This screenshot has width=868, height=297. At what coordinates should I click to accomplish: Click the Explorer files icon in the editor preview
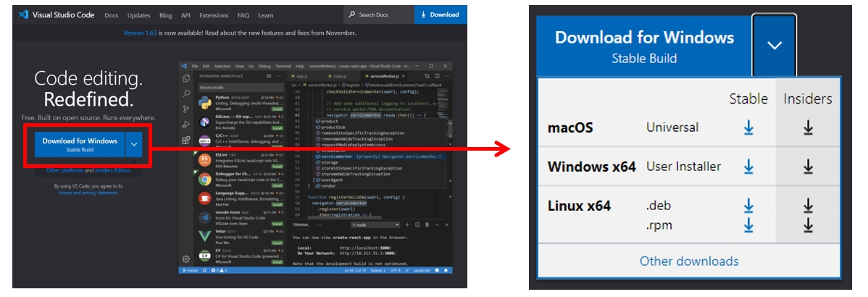[x=186, y=78]
